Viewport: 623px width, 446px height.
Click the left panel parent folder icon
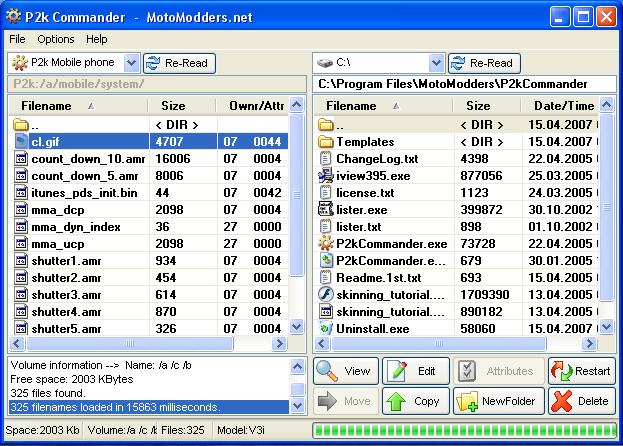pyautogui.click(x=21, y=125)
